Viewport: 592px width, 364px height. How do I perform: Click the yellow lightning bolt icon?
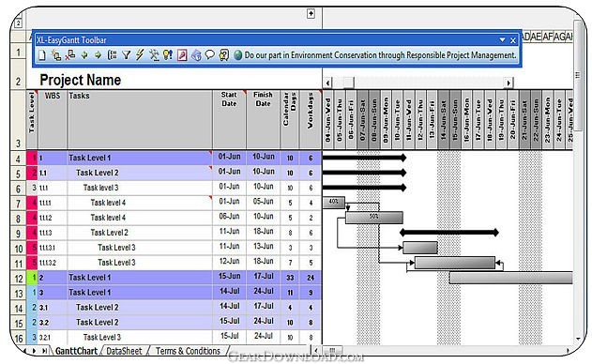pyautogui.click(x=140, y=54)
